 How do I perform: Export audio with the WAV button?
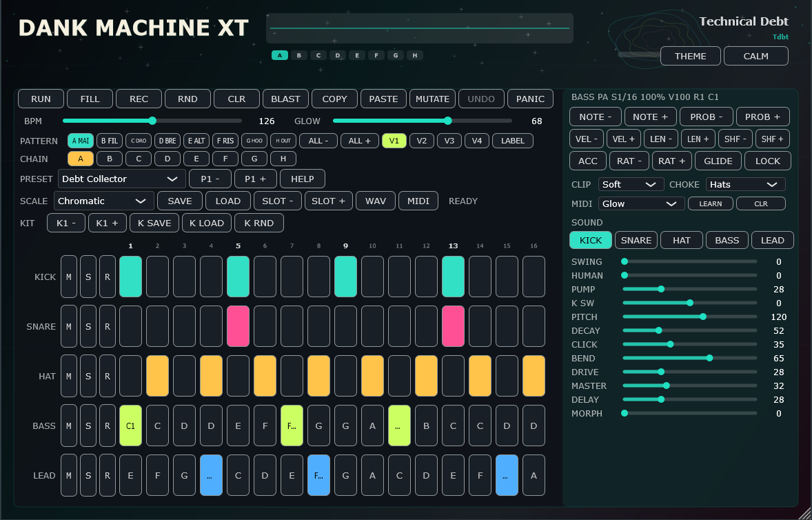376,201
